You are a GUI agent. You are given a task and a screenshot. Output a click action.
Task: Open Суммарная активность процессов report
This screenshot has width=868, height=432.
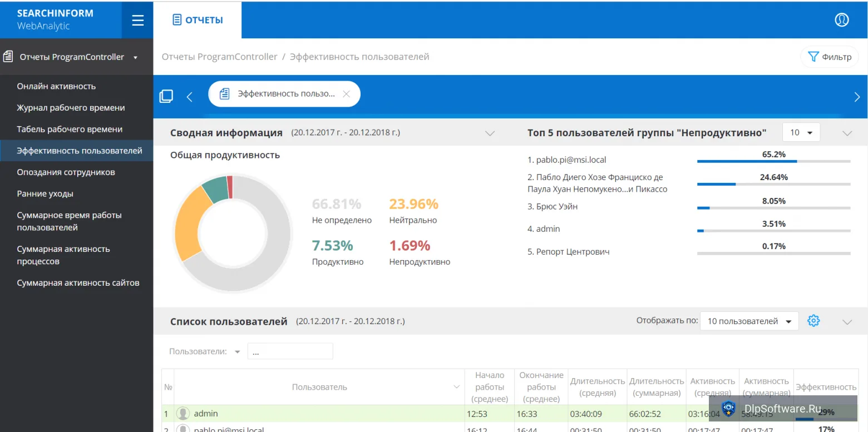63,255
